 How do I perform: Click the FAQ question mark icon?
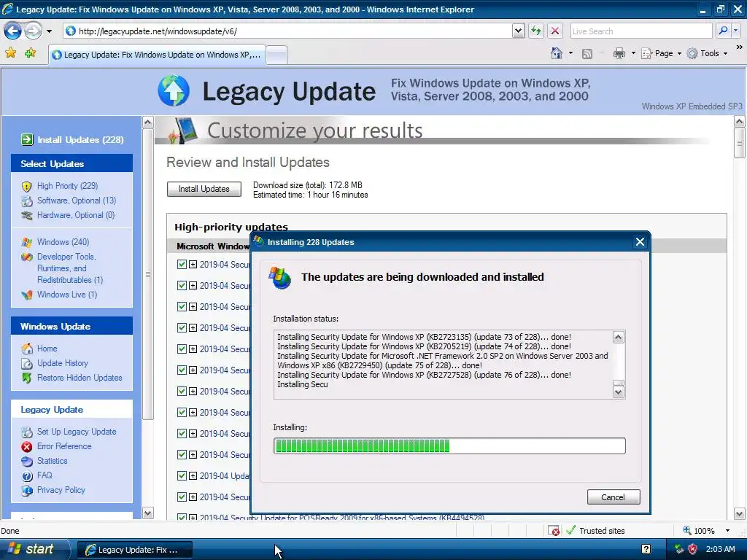tap(27, 475)
